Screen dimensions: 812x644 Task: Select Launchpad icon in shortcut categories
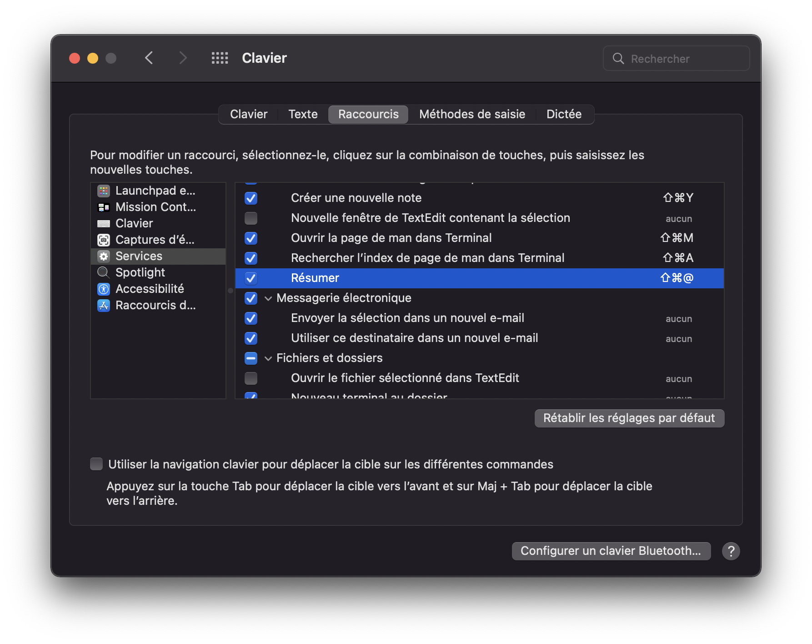click(x=104, y=191)
